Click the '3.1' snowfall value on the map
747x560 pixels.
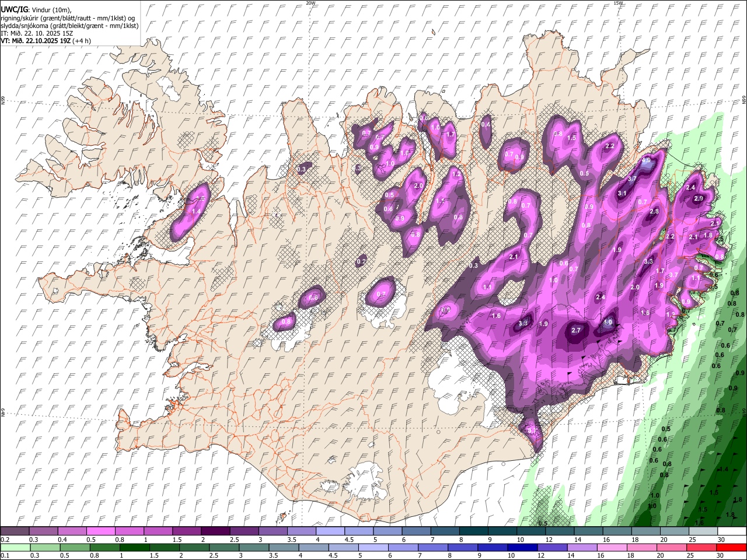[622, 194]
